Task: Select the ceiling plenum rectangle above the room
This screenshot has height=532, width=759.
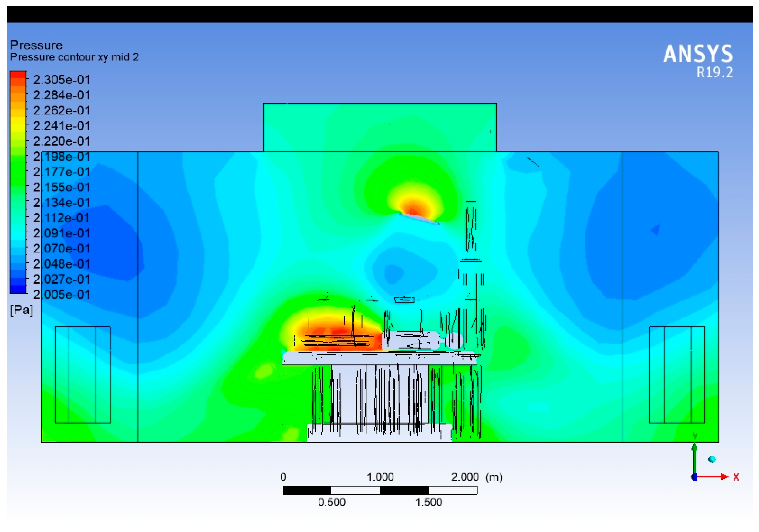Action: 380,128
